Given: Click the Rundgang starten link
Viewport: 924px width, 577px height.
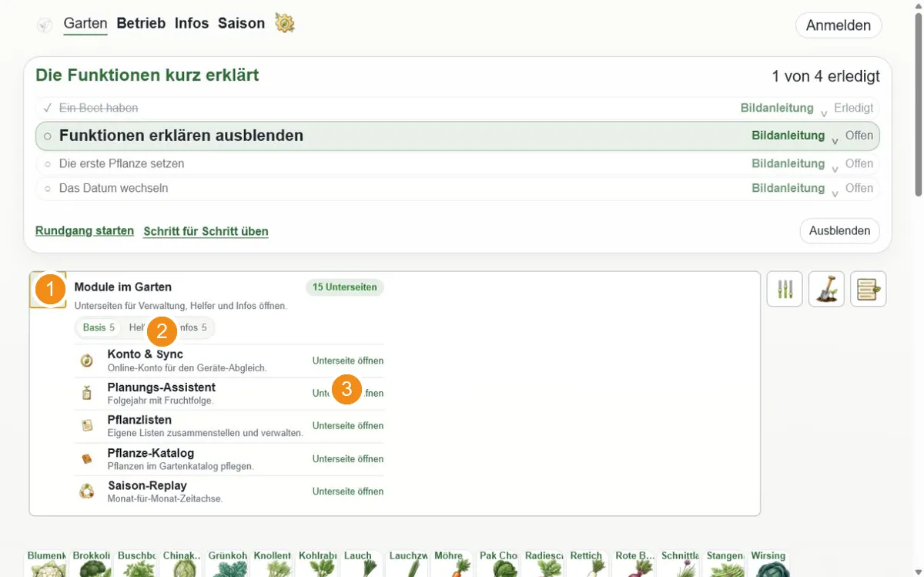Looking at the screenshot, I should tap(85, 231).
